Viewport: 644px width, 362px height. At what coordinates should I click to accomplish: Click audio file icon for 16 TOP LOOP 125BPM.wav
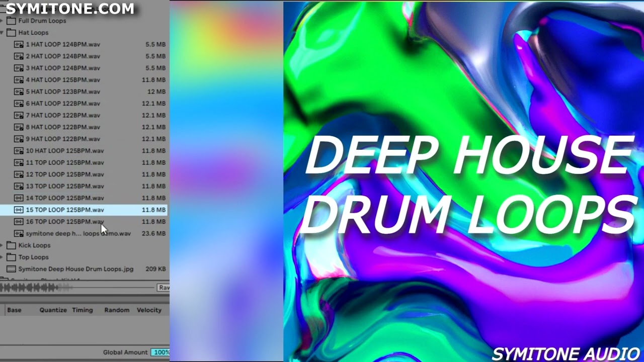19,222
